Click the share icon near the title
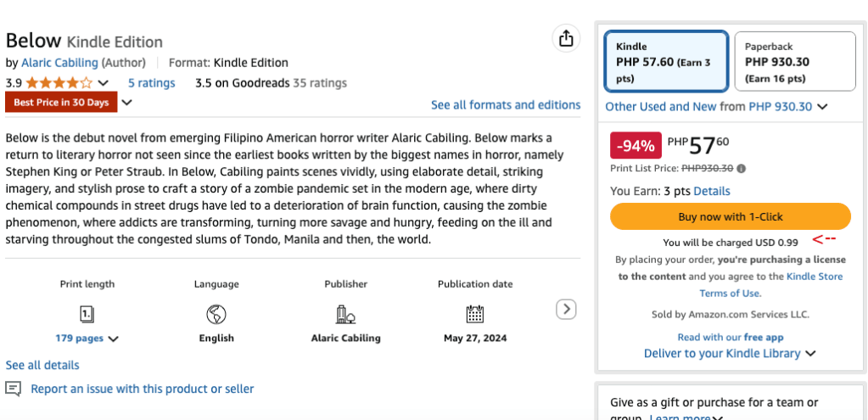Image resolution: width=868 pixels, height=420 pixels. (x=565, y=38)
